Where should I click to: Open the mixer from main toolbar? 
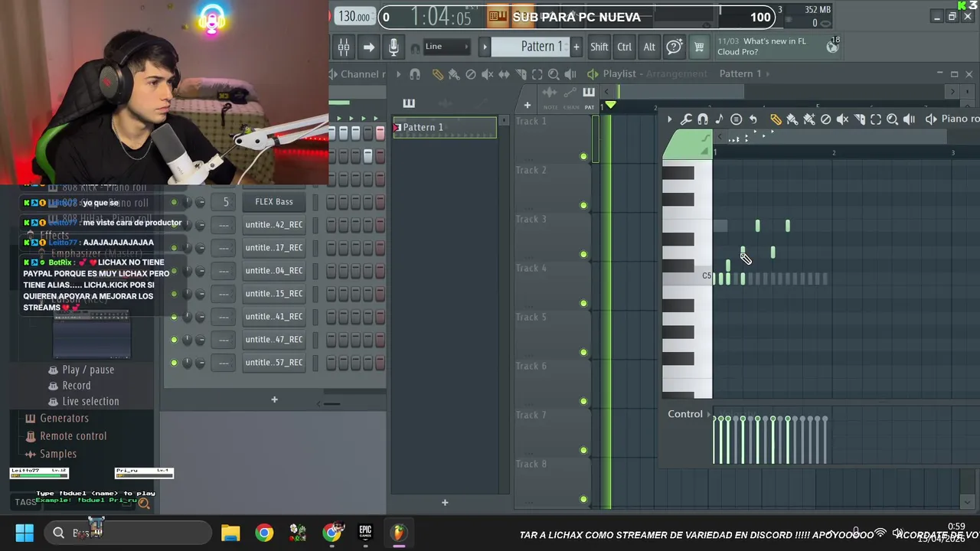pos(344,47)
